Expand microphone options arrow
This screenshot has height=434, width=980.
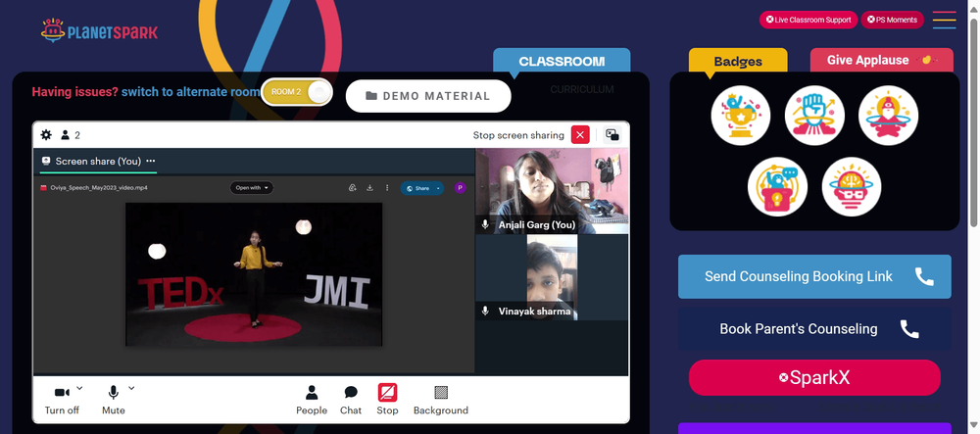[131, 388]
